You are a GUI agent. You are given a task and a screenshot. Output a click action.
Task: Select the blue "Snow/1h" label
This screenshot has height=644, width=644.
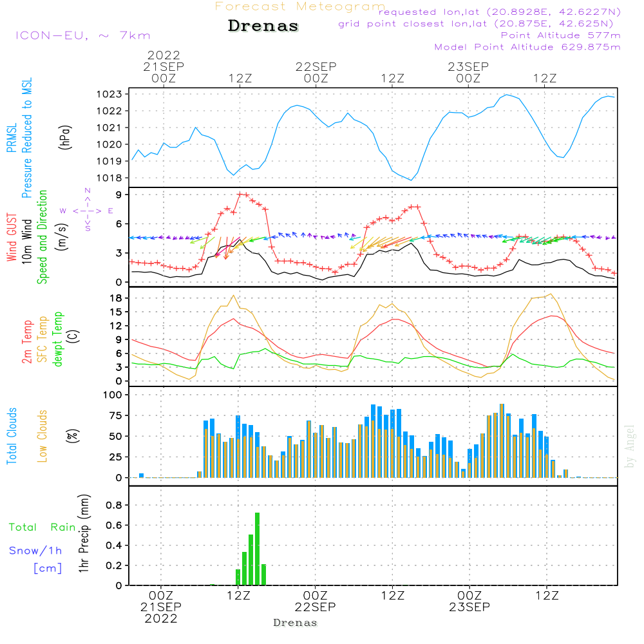[35, 551]
